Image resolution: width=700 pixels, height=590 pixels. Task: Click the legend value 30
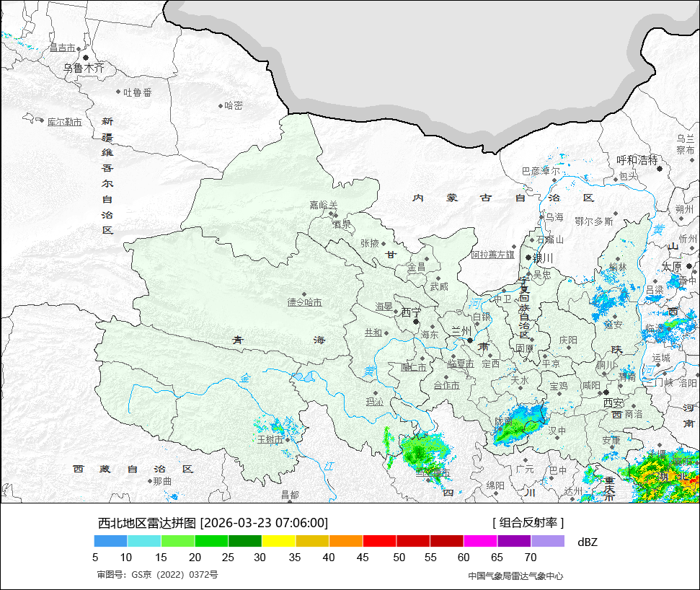[x=260, y=558]
